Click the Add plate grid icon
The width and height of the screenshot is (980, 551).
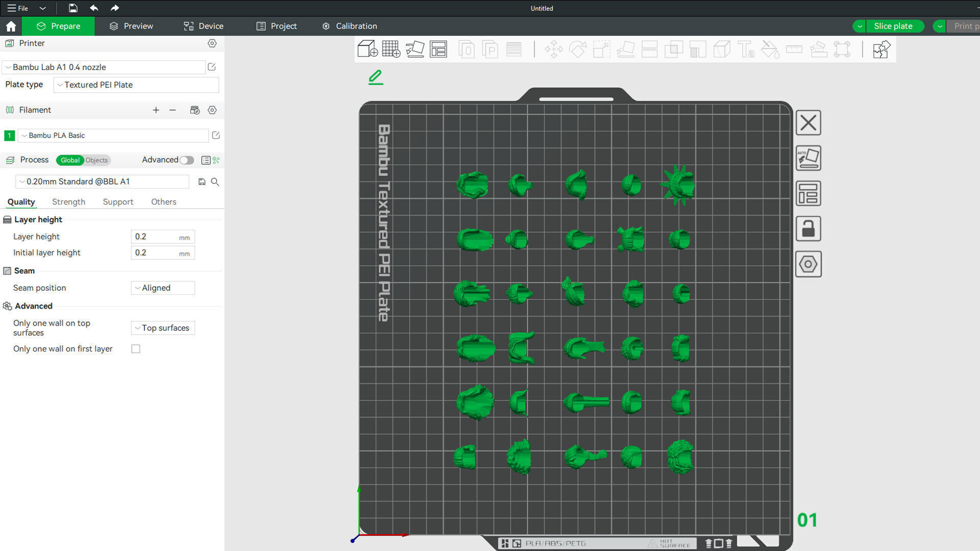391,49
